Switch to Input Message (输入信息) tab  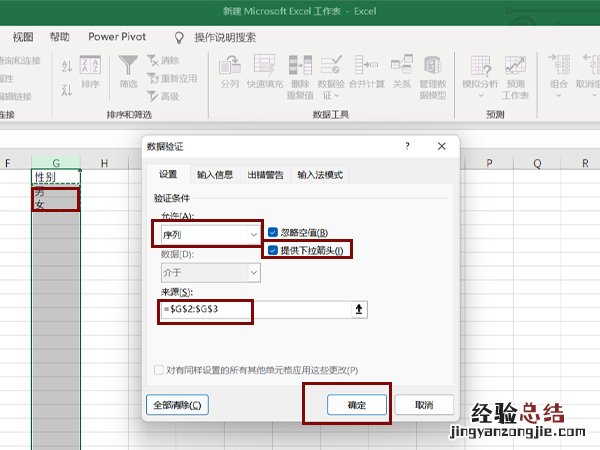pyautogui.click(x=215, y=174)
